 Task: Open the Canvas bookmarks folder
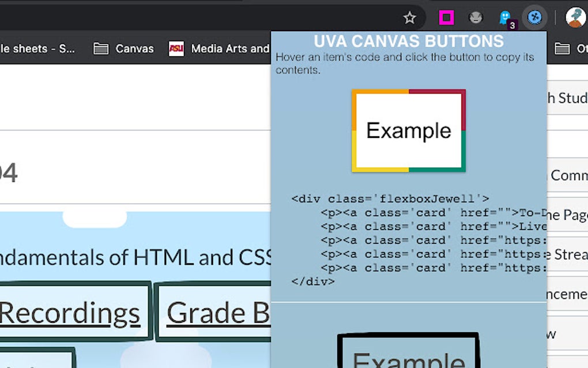(x=124, y=48)
